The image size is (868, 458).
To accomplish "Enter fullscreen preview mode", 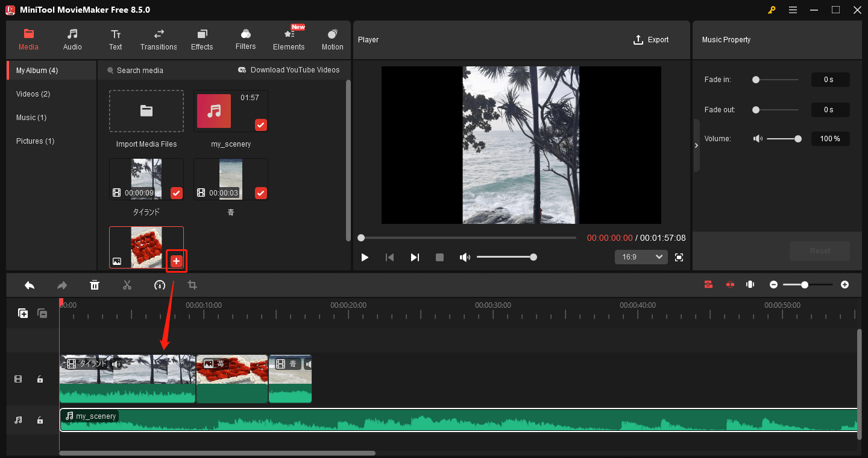I will coord(679,257).
